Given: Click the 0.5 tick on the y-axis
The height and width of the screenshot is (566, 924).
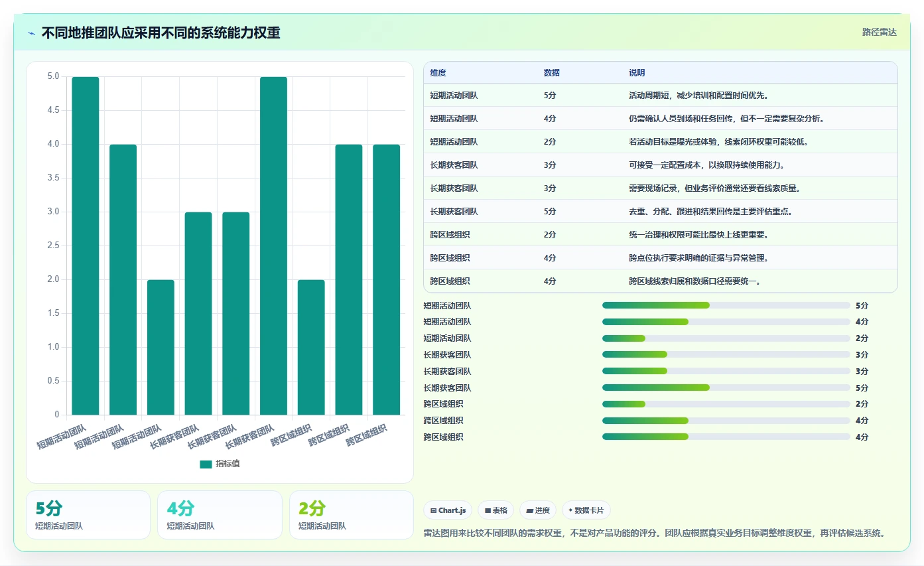Looking at the screenshot, I should (x=53, y=381).
